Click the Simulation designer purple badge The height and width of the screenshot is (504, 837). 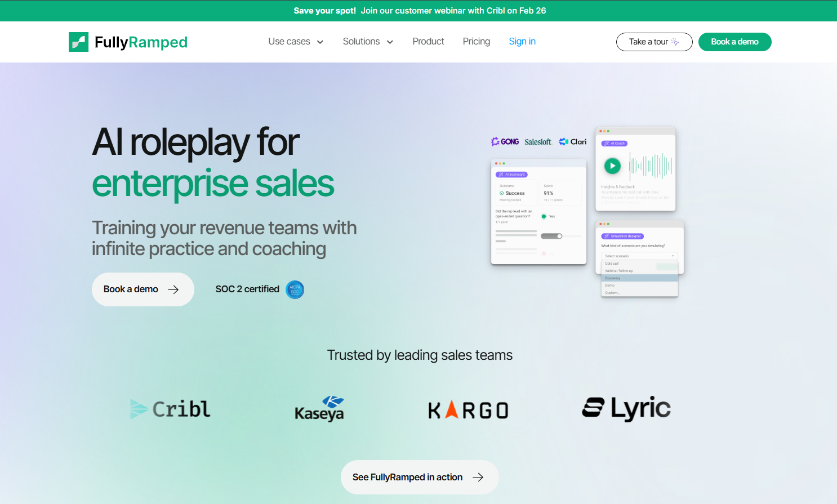[x=622, y=237]
